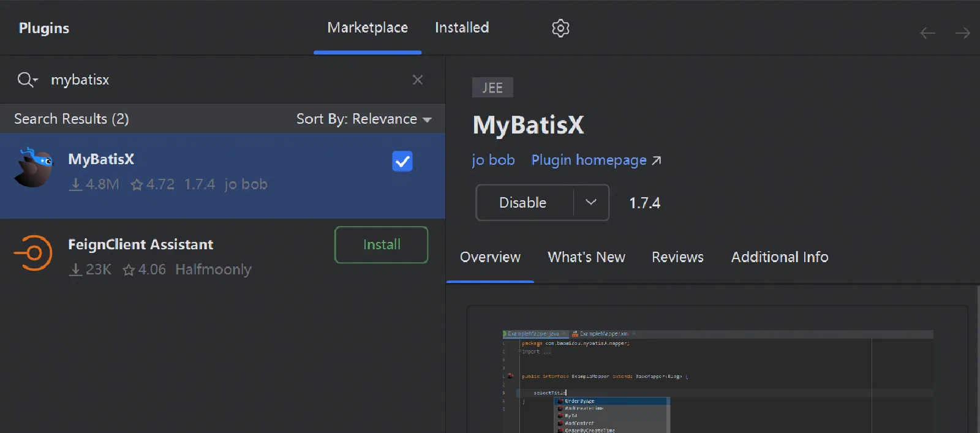Open the What's New tab

point(586,257)
